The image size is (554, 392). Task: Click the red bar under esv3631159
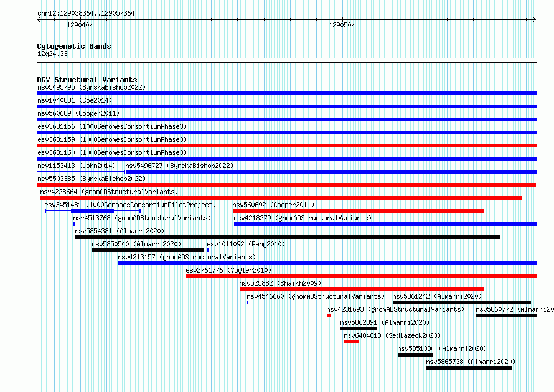click(286, 146)
